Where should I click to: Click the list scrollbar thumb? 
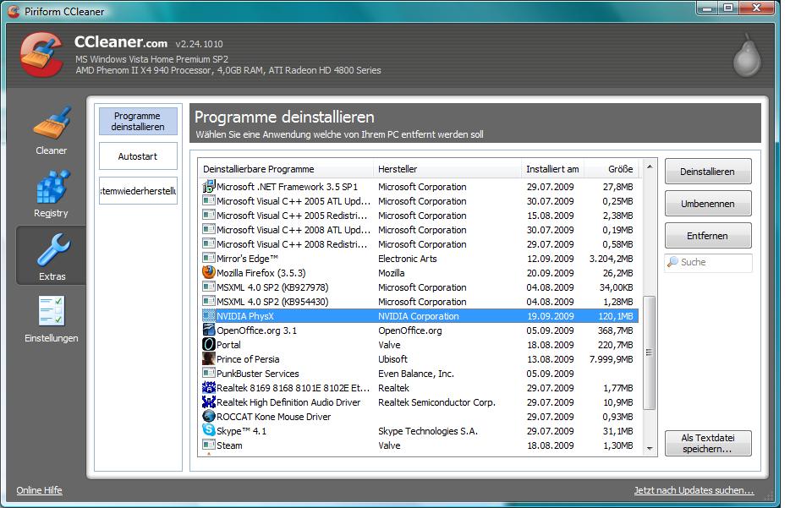[650, 352]
